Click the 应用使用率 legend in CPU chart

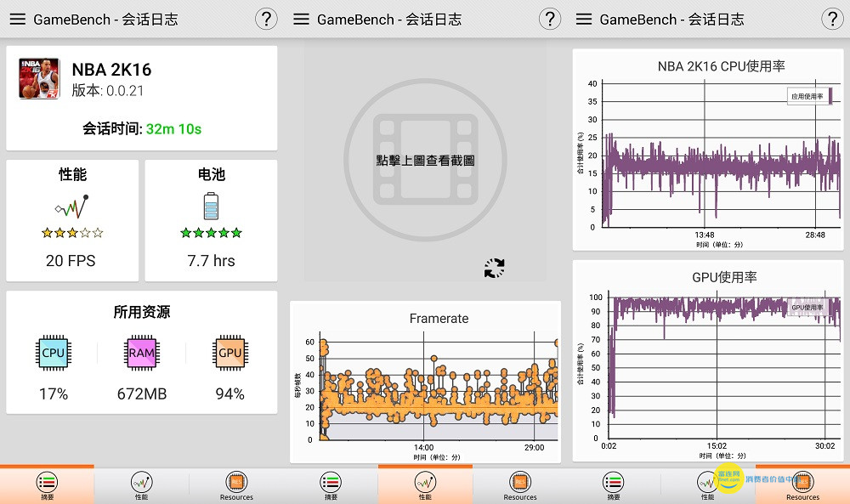tap(809, 96)
